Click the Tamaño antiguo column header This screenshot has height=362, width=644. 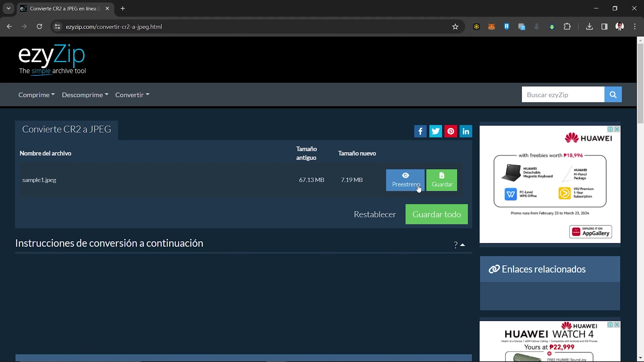click(x=306, y=154)
